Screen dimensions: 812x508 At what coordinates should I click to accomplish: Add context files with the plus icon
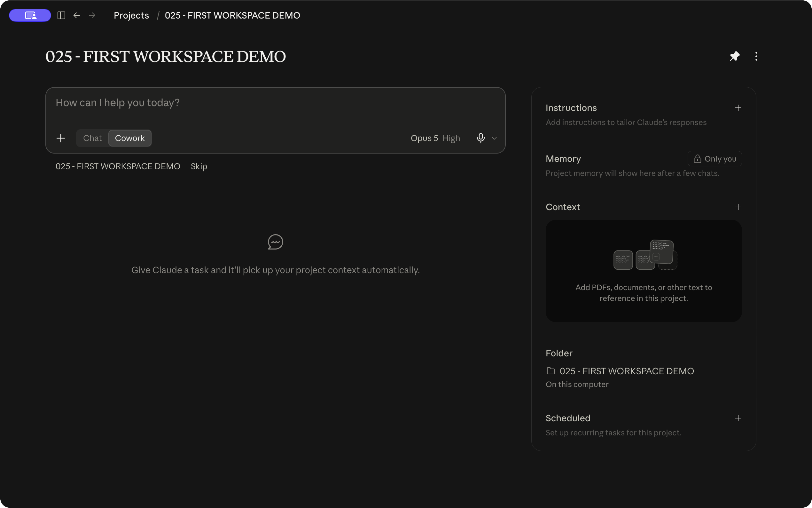[x=738, y=207]
